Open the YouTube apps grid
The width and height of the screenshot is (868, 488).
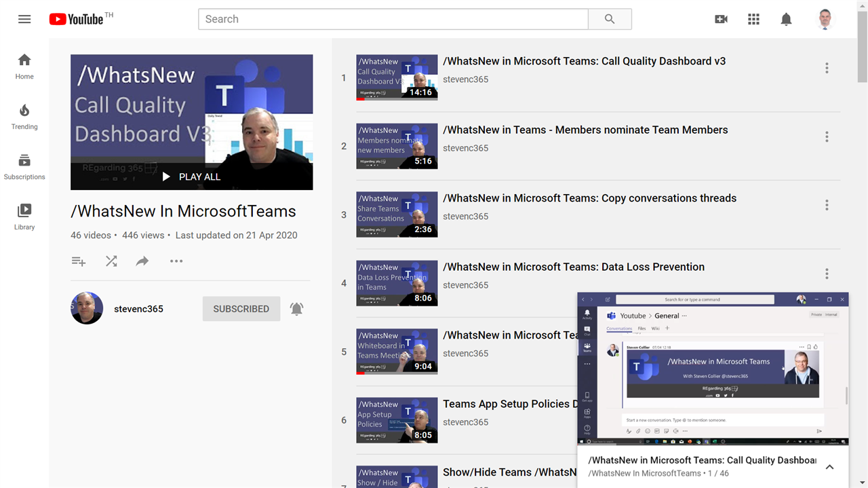[753, 19]
